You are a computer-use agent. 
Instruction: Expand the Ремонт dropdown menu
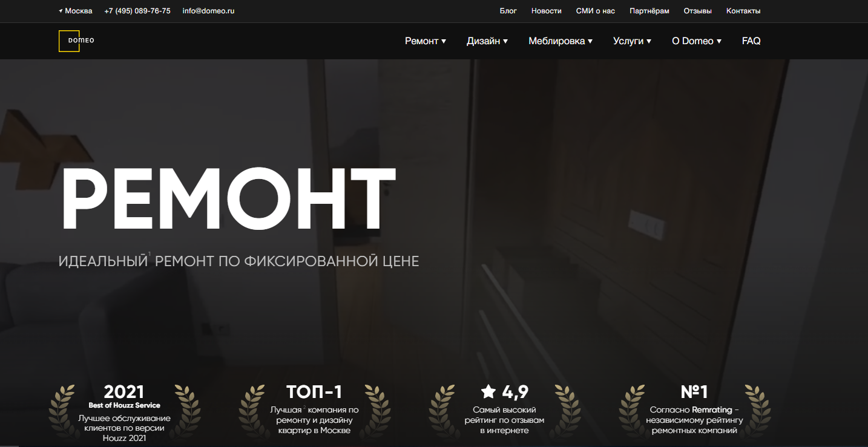pyautogui.click(x=425, y=41)
